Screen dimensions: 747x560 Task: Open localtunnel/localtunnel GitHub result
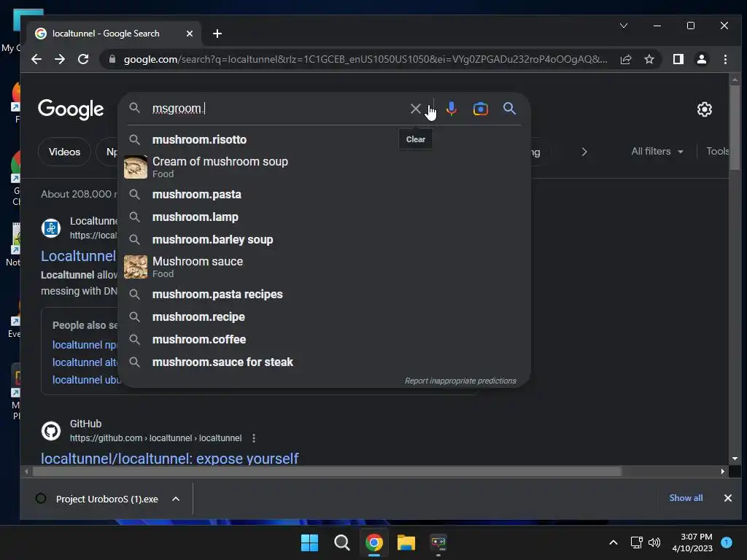169,459
